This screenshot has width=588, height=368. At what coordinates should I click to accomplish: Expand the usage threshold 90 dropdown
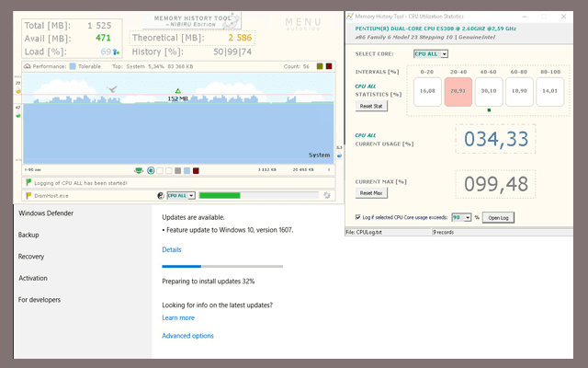pos(462,217)
